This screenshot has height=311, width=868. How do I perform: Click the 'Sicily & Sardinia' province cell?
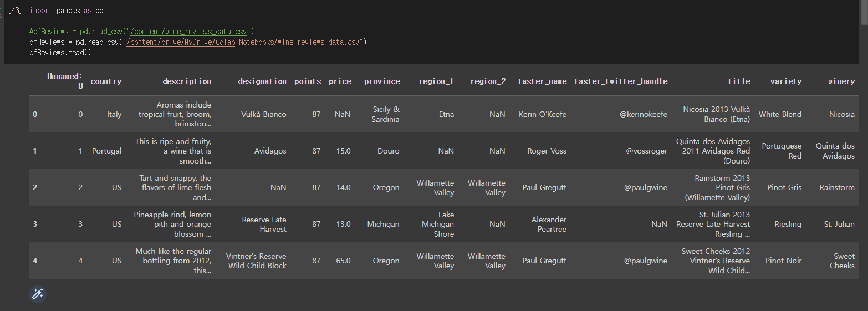[x=386, y=114]
